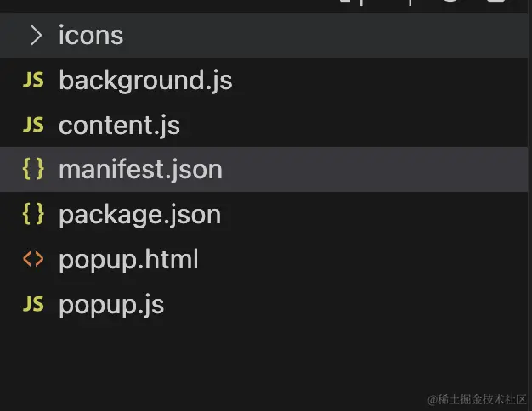This screenshot has width=532, height=411.
Task: Open the background.js file
Action: click(145, 81)
